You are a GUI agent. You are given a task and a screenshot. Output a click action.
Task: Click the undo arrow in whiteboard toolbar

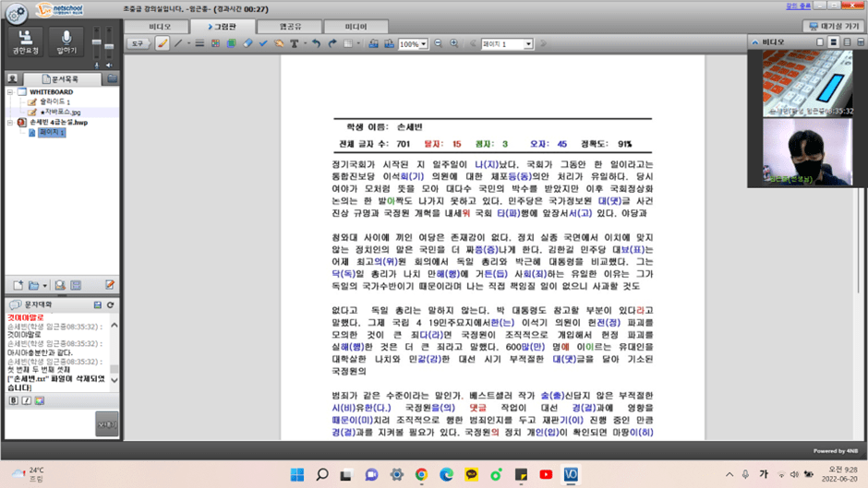click(316, 43)
